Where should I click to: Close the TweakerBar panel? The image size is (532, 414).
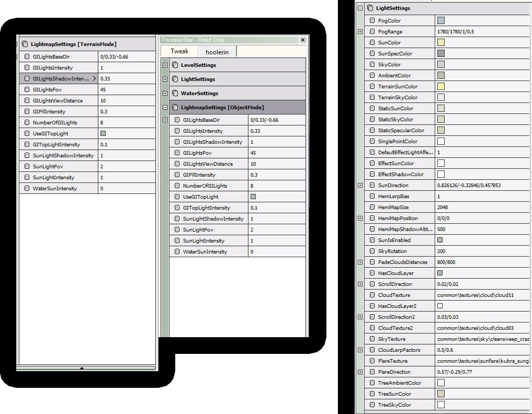(302, 40)
